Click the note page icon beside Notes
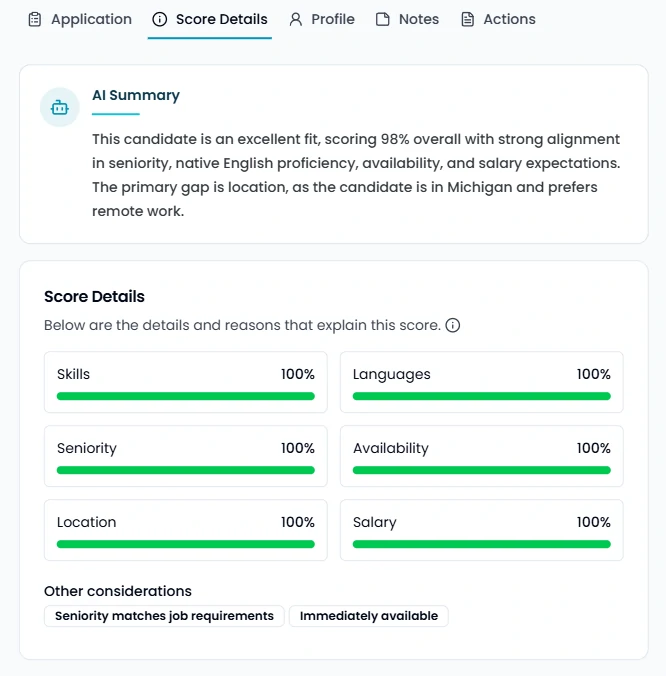The width and height of the screenshot is (666, 676). point(383,19)
